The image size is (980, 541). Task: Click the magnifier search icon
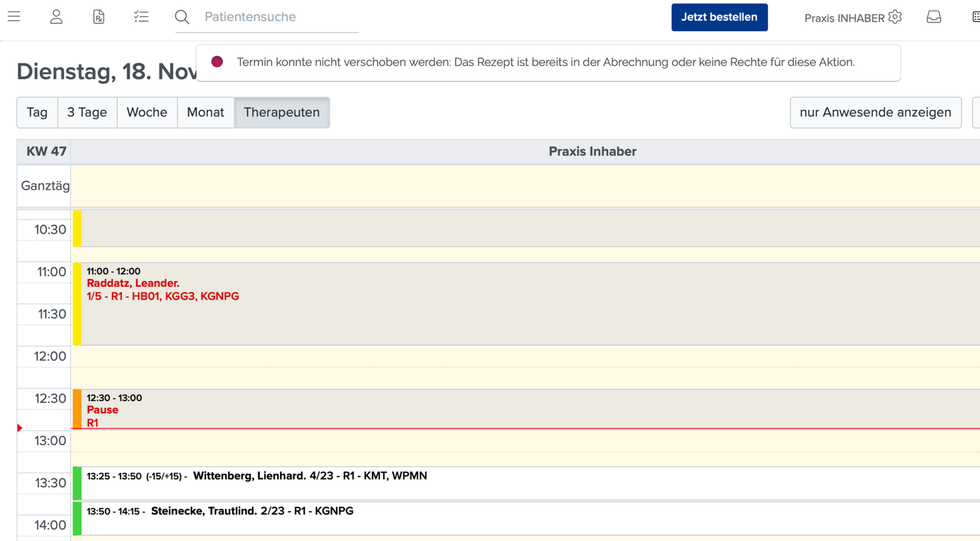(x=182, y=17)
